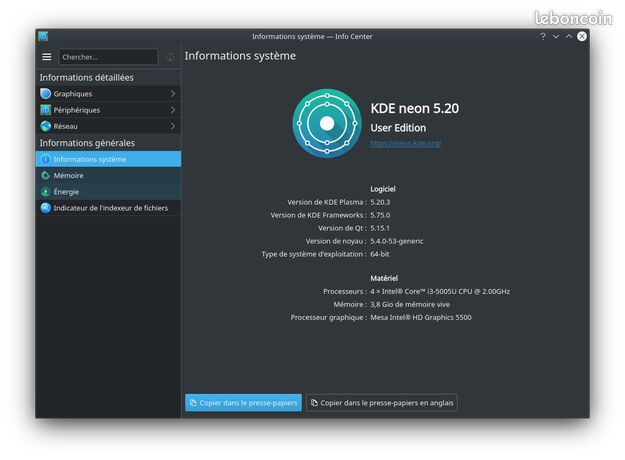
Task: Expand the Graphiques chevron arrow
Action: click(x=173, y=94)
